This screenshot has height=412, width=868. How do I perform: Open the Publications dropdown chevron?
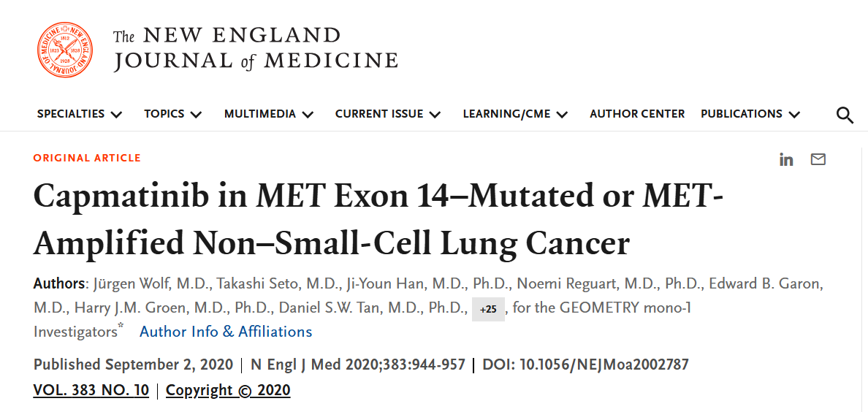coord(794,115)
